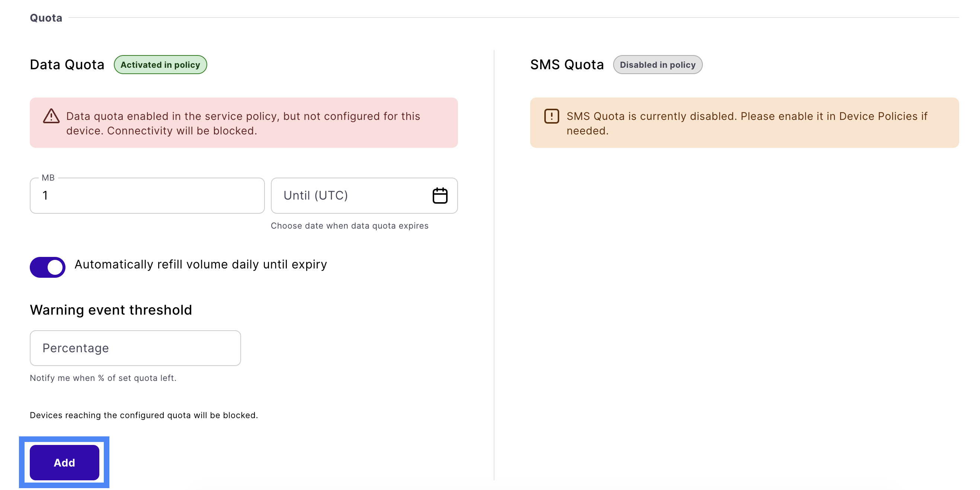
Task: Click the Until (UTC) date field
Action: tap(364, 196)
